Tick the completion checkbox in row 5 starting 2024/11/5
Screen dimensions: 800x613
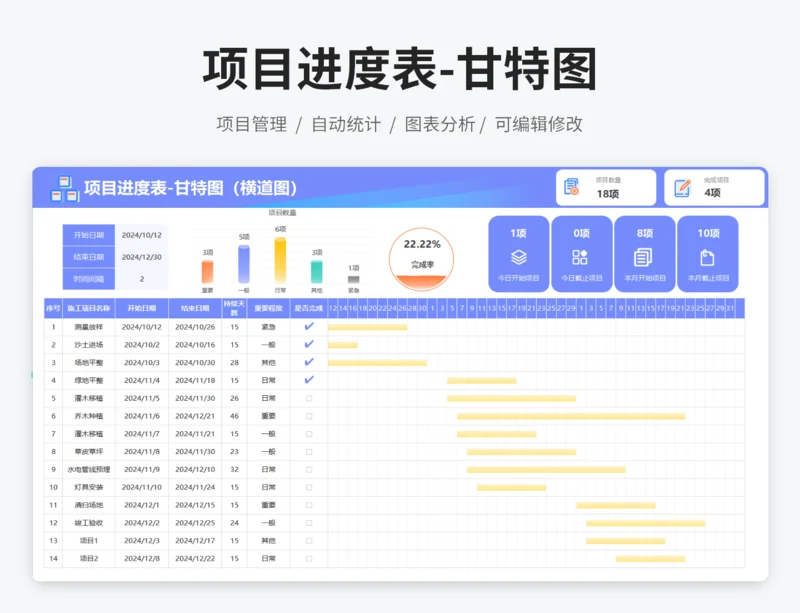click(x=309, y=398)
